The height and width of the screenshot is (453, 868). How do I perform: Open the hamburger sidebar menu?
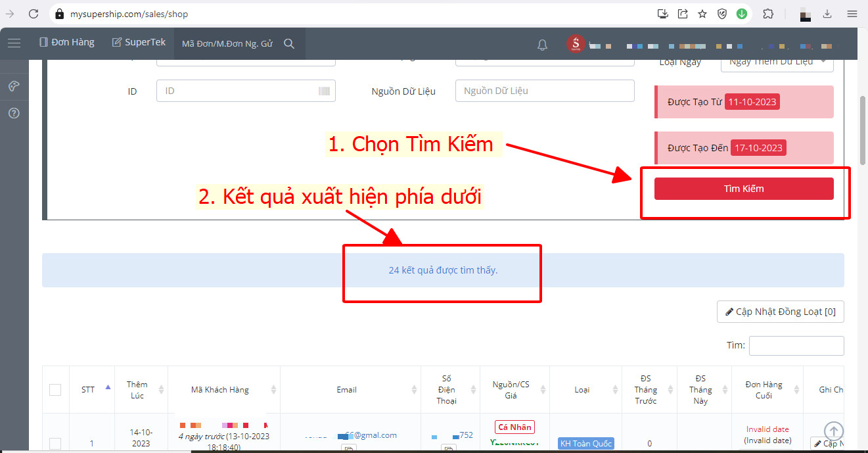coord(14,43)
